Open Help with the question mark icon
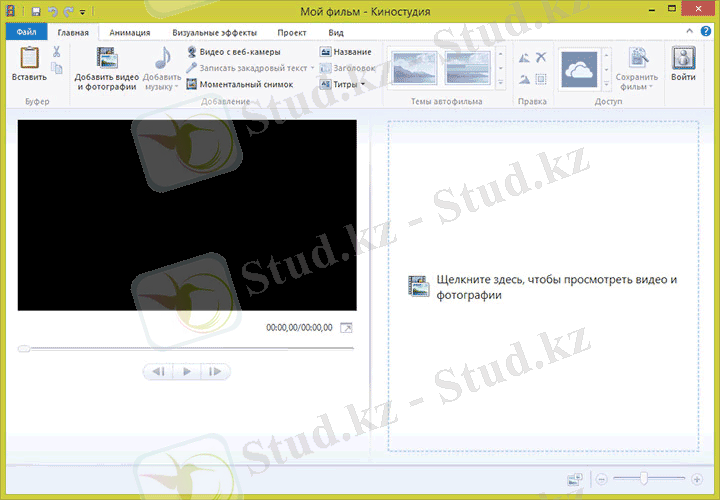Screen dimensions: 720x500 click(706, 31)
